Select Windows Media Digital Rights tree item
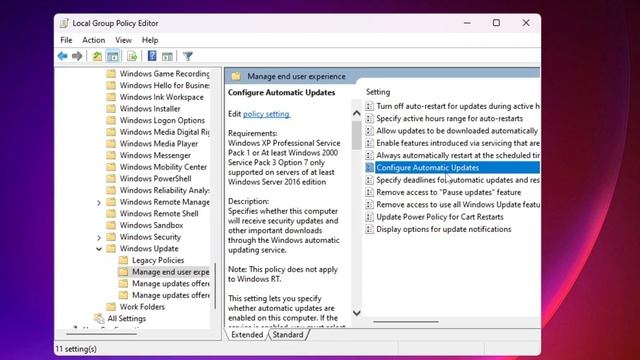This screenshot has width=640, height=360. pos(164,132)
